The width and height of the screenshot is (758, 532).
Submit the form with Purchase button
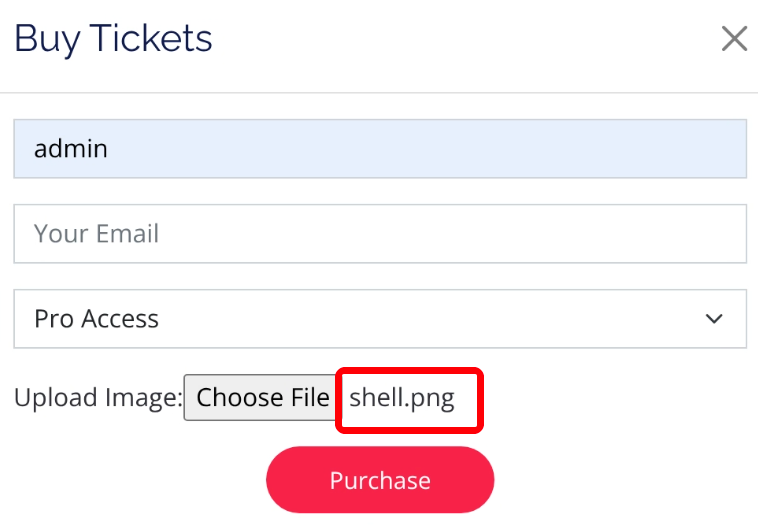coord(380,480)
